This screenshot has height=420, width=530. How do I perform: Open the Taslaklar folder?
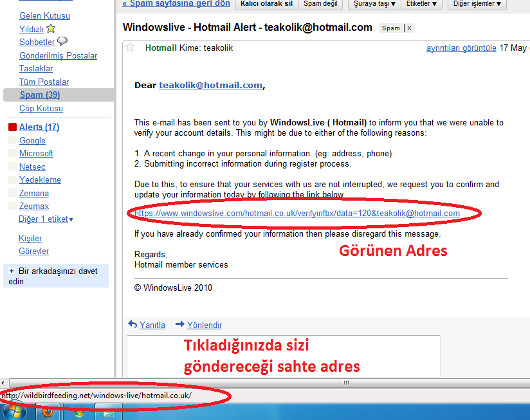pyautogui.click(x=36, y=68)
